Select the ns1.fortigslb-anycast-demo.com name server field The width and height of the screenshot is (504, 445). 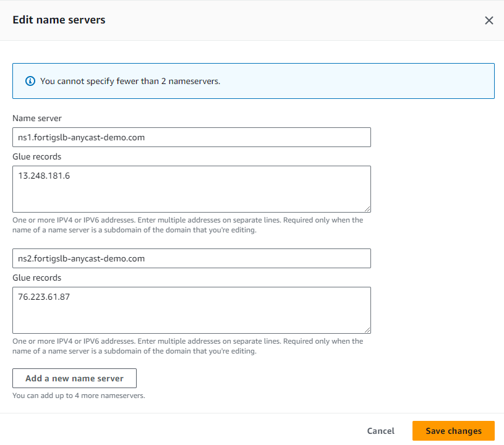tap(192, 137)
